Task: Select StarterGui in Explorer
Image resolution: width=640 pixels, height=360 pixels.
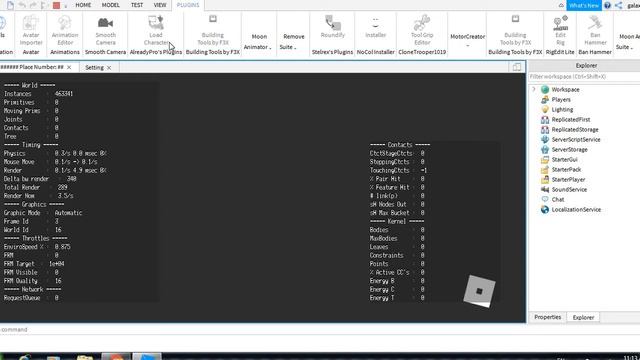Action: tap(564, 160)
